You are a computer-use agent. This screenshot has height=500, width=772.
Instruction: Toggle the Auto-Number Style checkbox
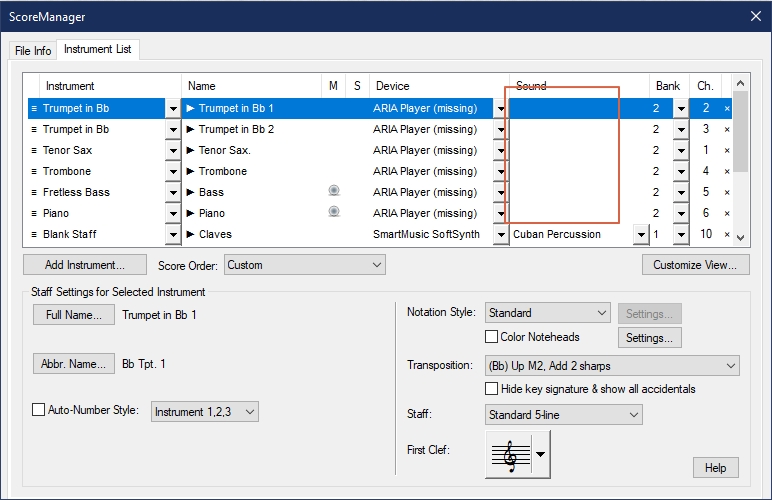point(39,410)
